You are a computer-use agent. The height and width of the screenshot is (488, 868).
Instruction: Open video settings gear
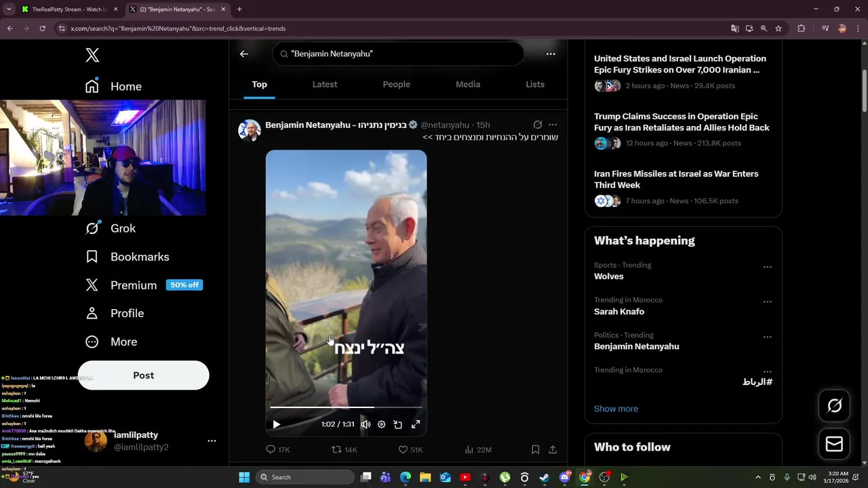pyautogui.click(x=382, y=424)
